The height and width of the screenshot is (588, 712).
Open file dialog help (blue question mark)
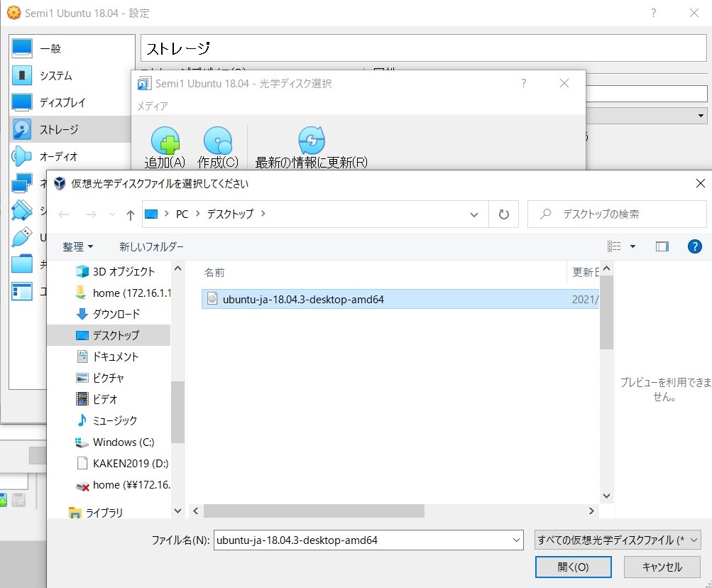pos(695,246)
